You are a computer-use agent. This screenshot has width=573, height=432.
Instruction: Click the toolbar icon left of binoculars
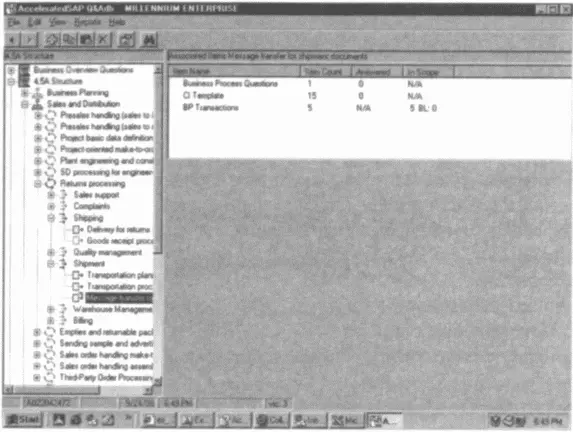point(126,39)
